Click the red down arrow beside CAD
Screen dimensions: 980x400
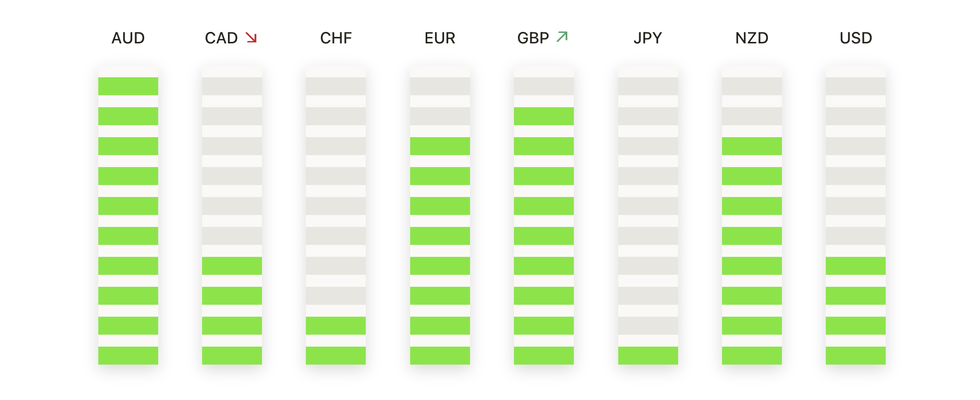click(x=251, y=37)
